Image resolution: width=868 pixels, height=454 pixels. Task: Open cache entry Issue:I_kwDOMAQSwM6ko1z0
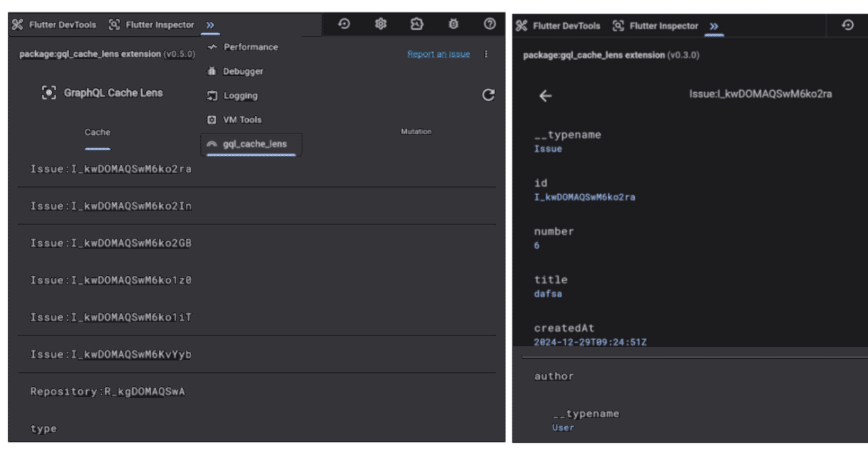point(256,280)
